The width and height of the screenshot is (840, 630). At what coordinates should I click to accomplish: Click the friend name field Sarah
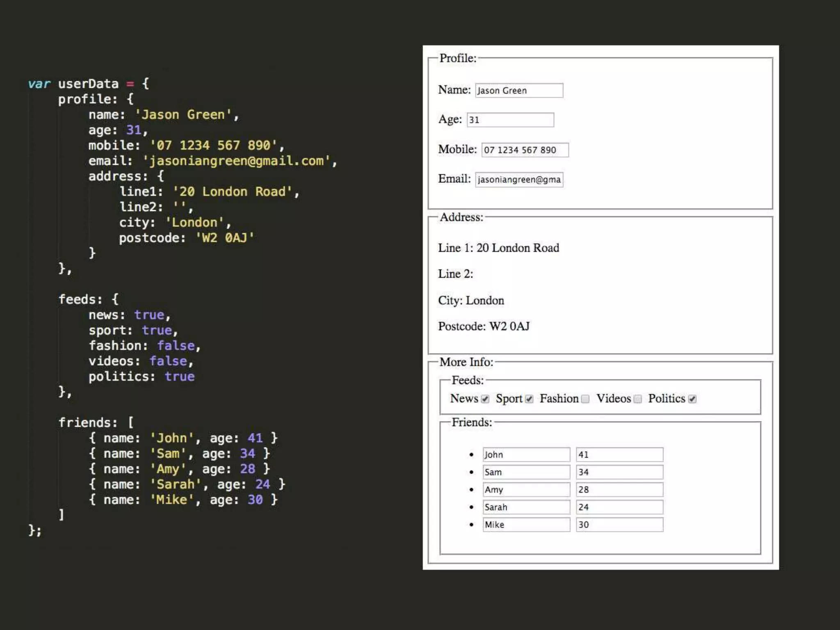point(526,507)
